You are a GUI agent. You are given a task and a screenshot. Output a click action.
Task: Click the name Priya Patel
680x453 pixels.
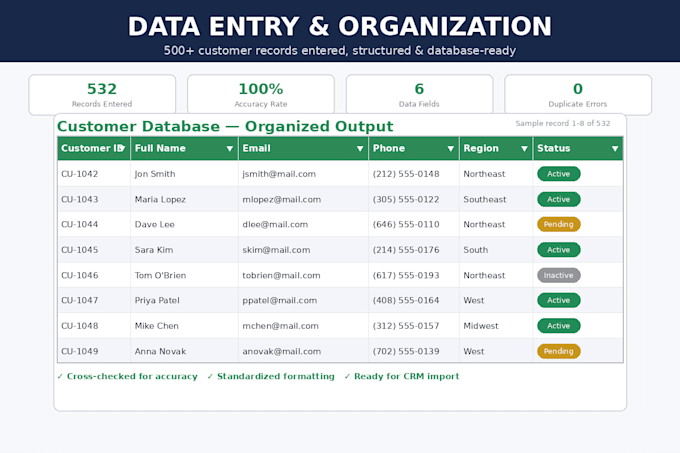click(x=157, y=300)
